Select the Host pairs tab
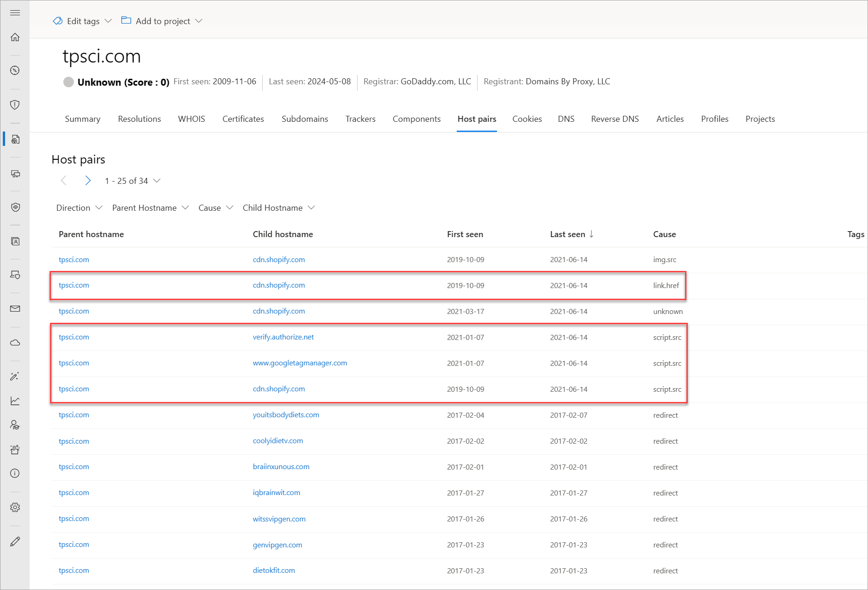The image size is (868, 590). 477,119
